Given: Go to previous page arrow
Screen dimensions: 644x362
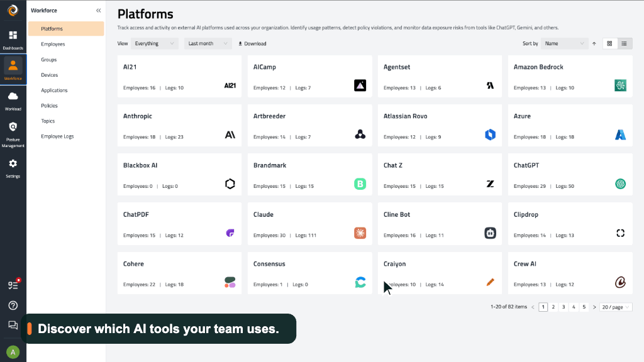Looking at the screenshot, I should pos(533,307).
